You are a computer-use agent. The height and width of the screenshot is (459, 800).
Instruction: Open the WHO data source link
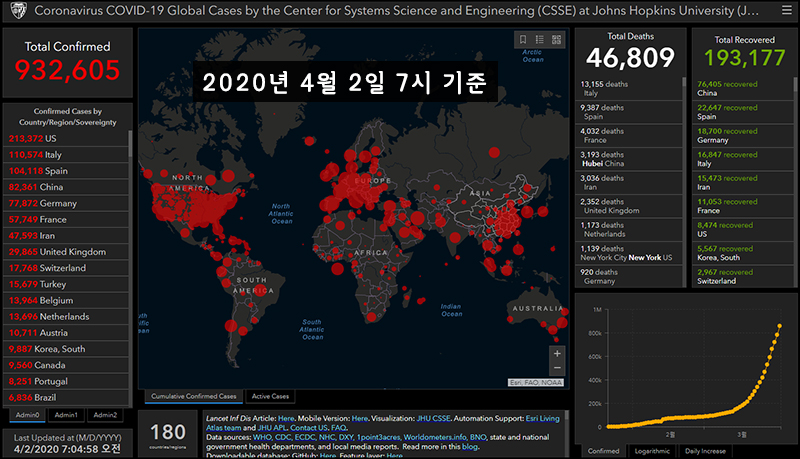[262, 437]
